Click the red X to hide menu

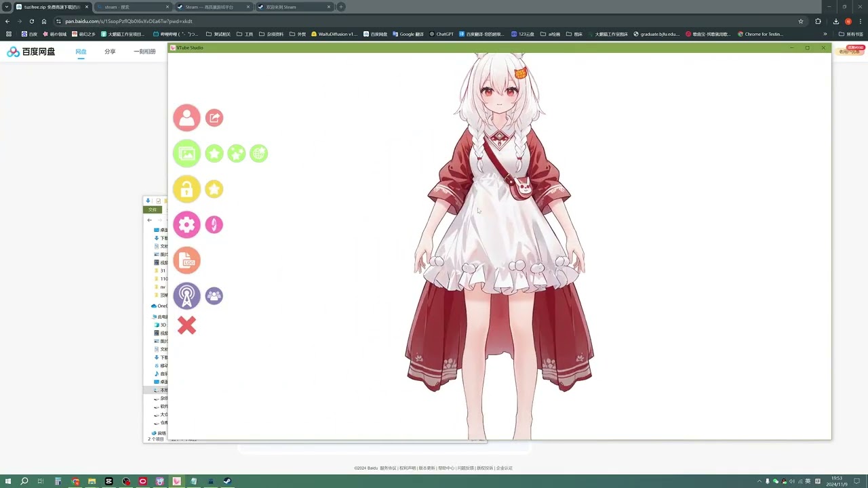[x=186, y=325]
